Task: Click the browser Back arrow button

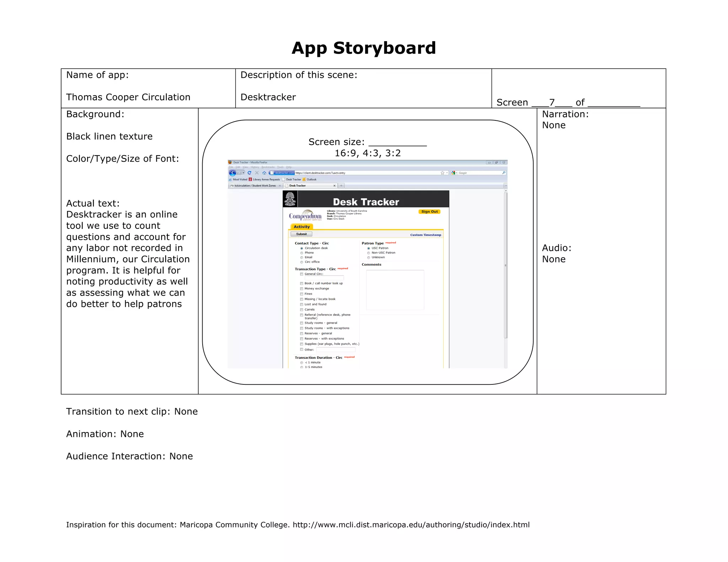Action: (x=232, y=173)
